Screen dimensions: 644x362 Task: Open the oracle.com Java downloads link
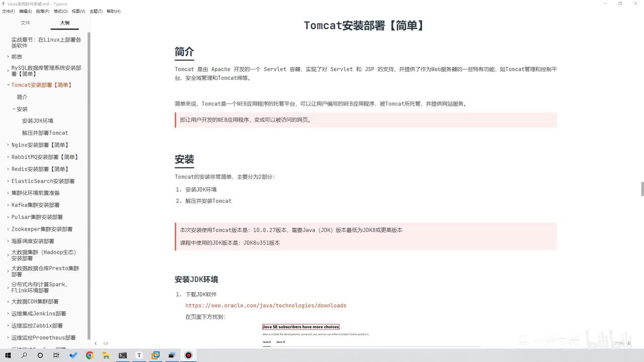[x=266, y=306]
